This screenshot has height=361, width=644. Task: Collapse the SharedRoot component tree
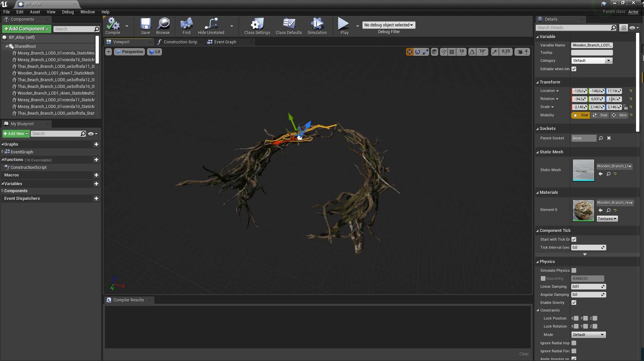tap(6, 46)
